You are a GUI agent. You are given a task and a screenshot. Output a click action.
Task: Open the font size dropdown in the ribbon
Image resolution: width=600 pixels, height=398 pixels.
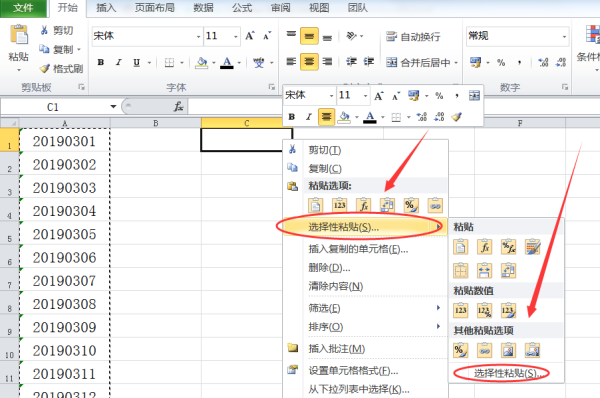(x=236, y=37)
